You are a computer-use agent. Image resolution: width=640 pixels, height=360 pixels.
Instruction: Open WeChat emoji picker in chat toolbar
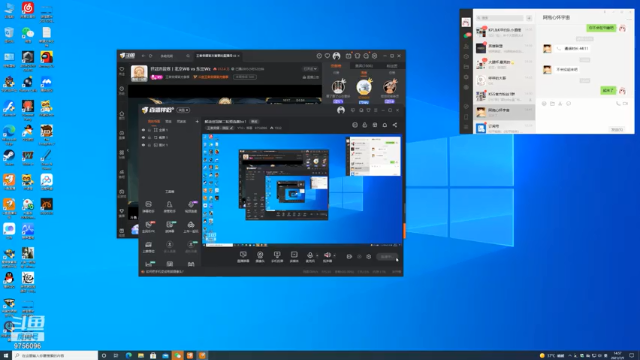coord(544,104)
